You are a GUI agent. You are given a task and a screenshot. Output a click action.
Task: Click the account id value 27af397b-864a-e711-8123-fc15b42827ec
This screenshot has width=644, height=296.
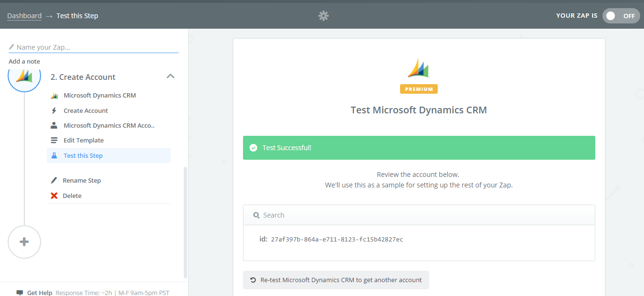[x=337, y=240]
